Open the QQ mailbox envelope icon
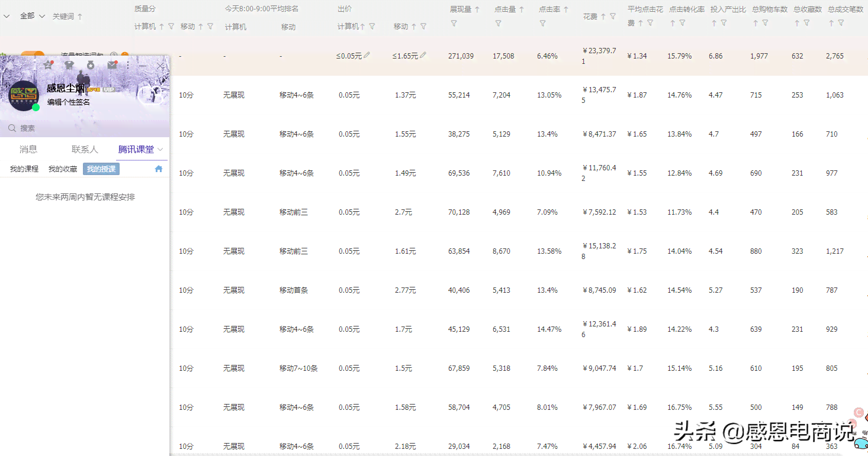The width and height of the screenshot is (868, 456). [112, 65]
